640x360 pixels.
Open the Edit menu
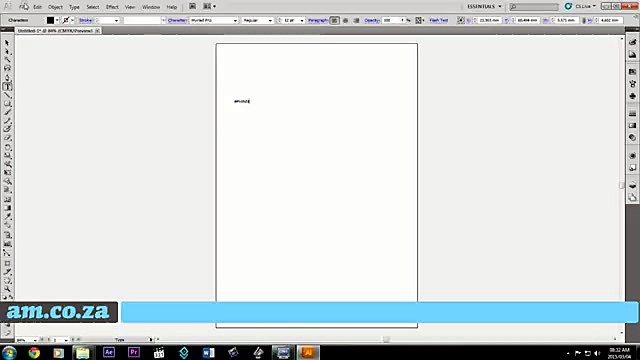(x=38, y=7)
